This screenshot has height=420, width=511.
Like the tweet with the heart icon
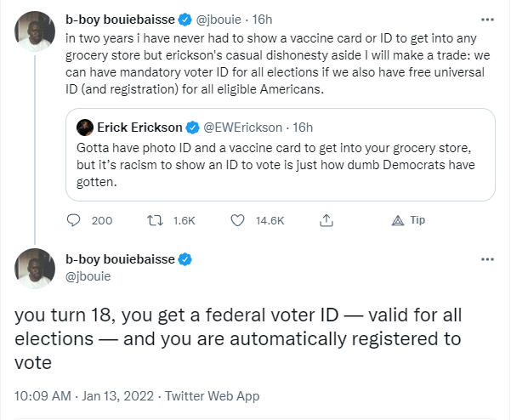[237, 220]
